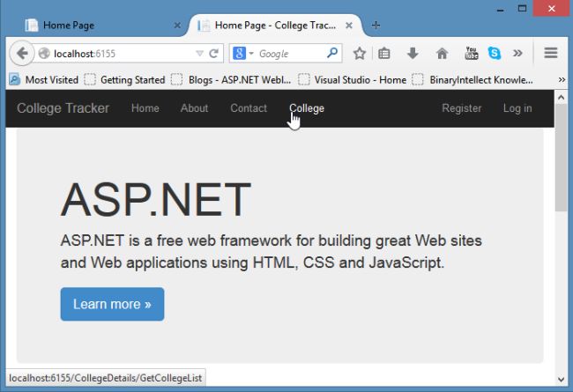
Task: Minimize the browser window
Action: 501,9
